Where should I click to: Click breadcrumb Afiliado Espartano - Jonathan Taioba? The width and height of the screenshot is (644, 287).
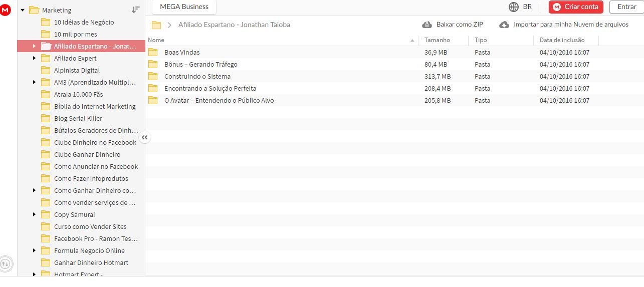[x=234, y=25]
